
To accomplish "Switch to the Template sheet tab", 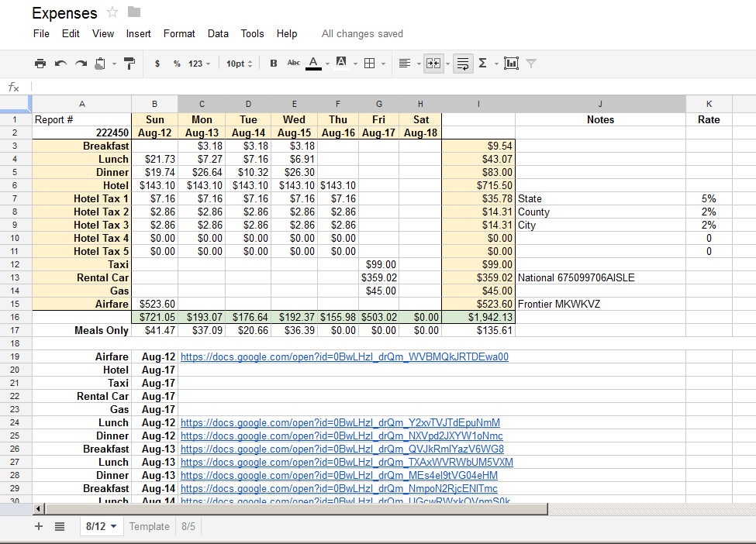I will [x=149, y=526].
